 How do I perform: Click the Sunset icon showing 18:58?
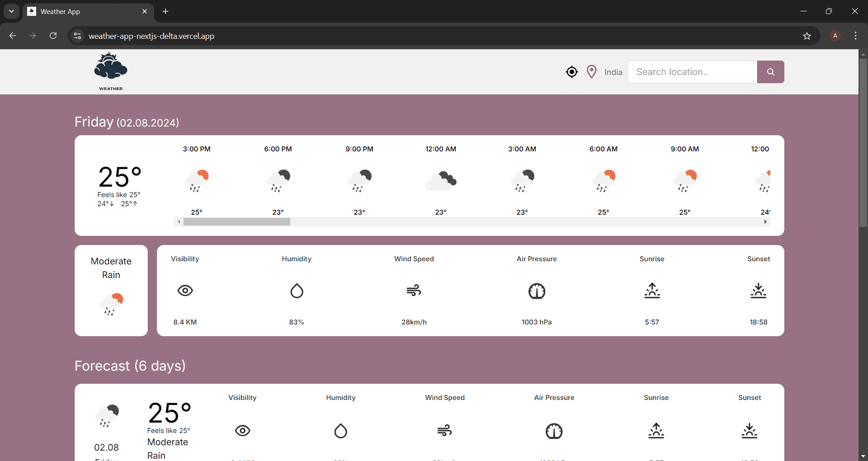point(758,291)
